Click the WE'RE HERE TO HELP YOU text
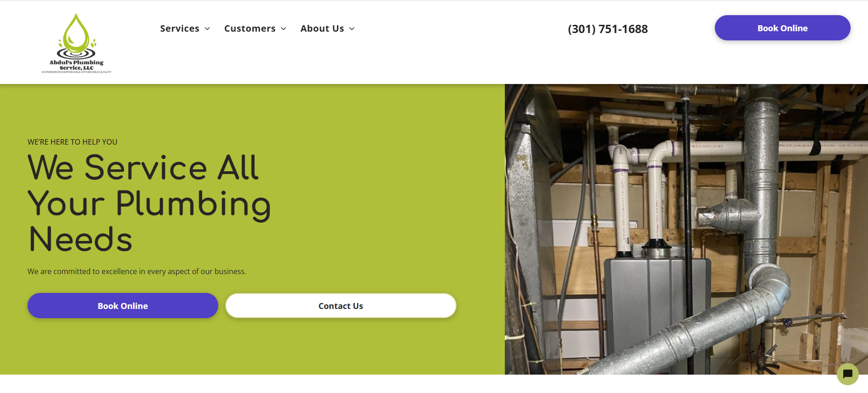The height and width of the screenshot is (393, 868). coord(72,142)
